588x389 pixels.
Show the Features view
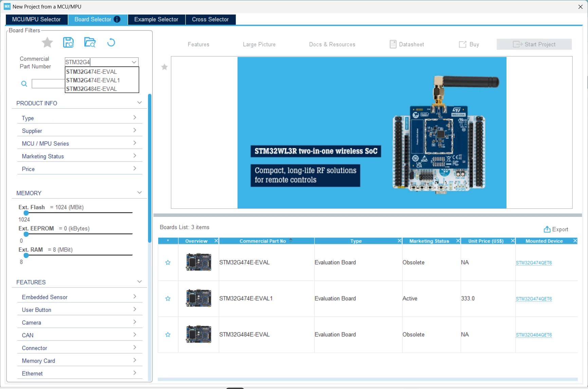[x=199, y=44]
